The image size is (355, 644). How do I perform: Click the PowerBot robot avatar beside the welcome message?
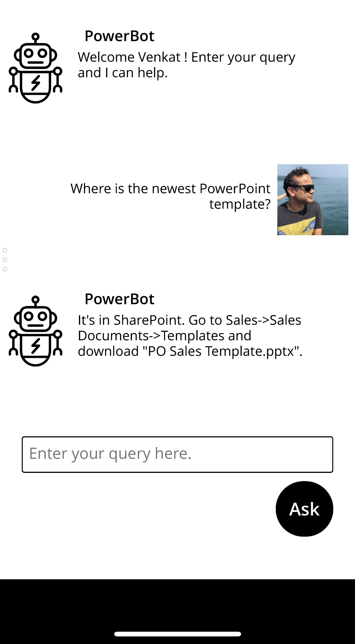(x=35, y=68)
